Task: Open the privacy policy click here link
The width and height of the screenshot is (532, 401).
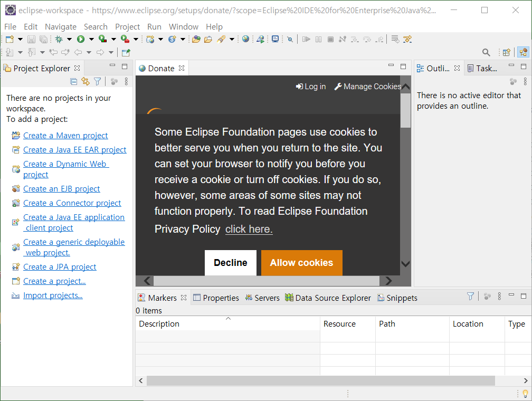Action: pyautogui.click(x=249, y=230)
